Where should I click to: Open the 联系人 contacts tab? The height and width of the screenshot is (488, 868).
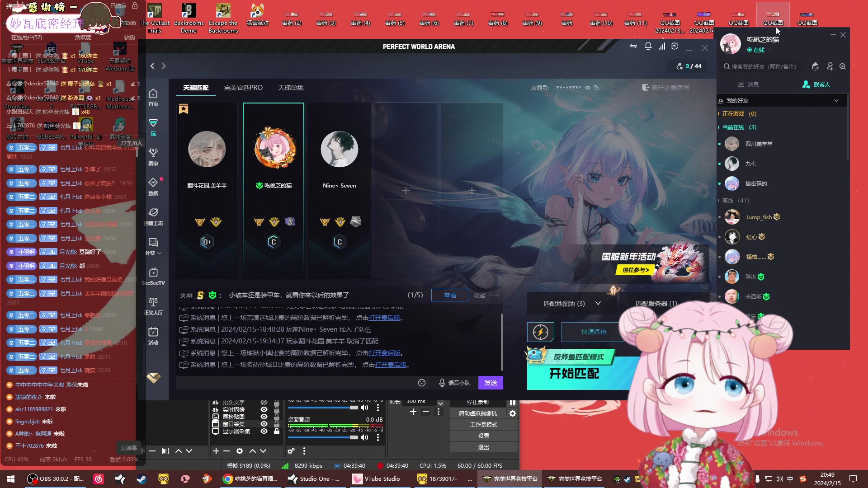[816, 84]
